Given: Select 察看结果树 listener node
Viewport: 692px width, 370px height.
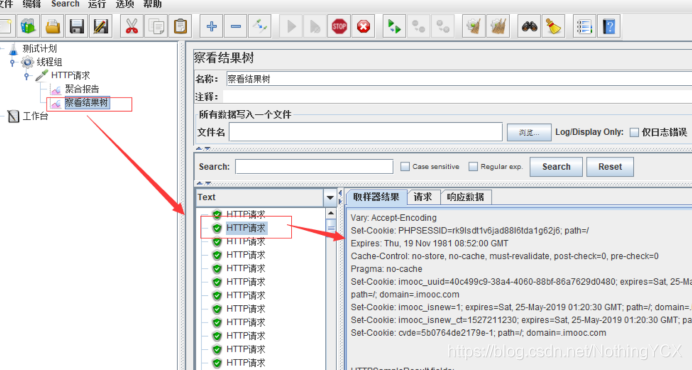Looking at the screenshot, I should [x=86, y=103].
